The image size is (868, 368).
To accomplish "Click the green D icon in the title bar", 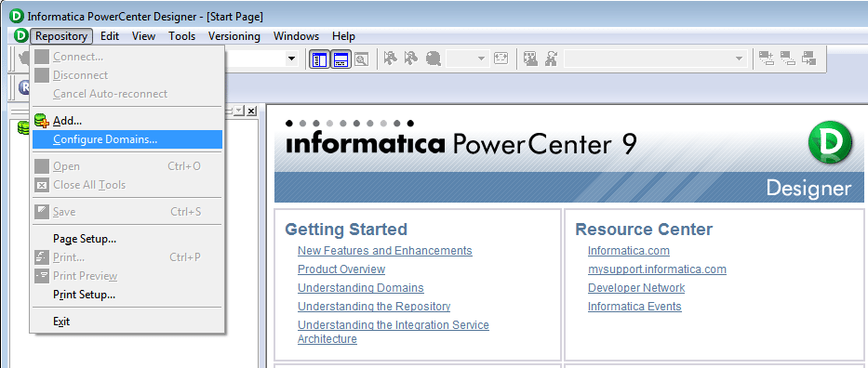I will (16, 16).
